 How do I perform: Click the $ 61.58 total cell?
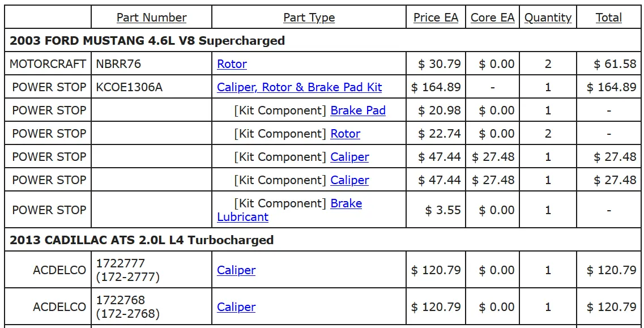pyautogui.click(x=609, y=64)
